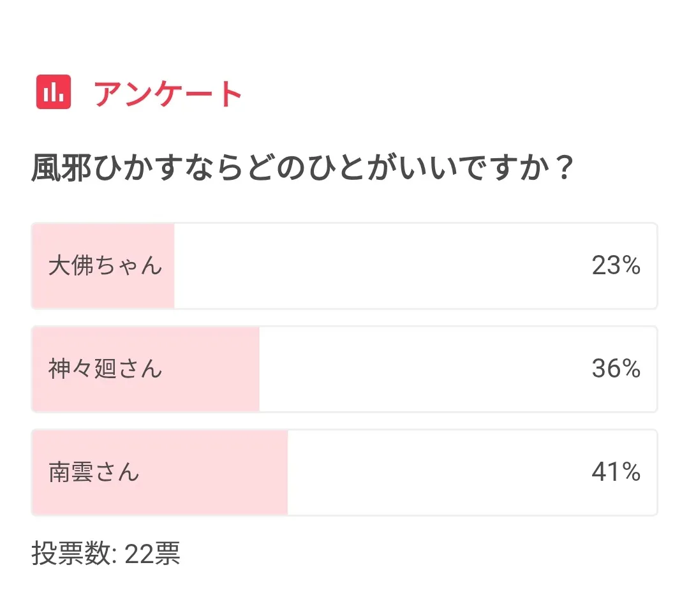Click the 41% result value
Screen dimensions: 689x616
[x=616, y=472]
